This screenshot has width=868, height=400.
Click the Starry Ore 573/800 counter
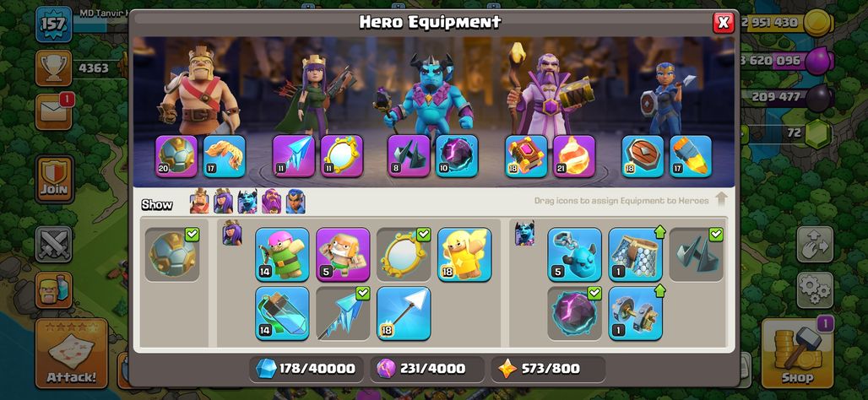(547, 369)
